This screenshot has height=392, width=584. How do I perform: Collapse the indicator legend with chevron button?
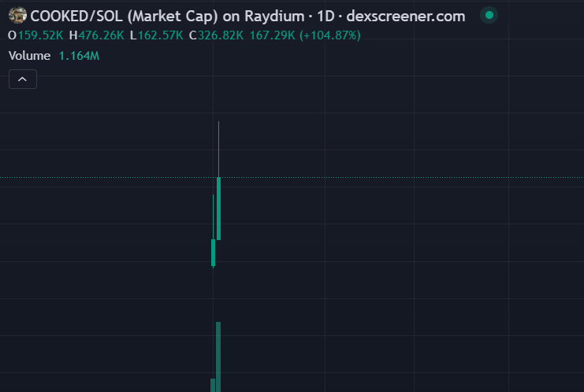tap(23, 80)
